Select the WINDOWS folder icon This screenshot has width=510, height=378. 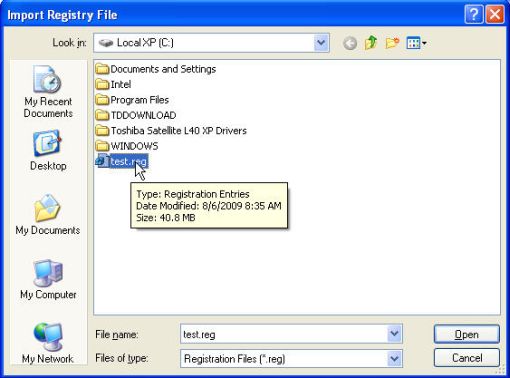tap(102, 146)
